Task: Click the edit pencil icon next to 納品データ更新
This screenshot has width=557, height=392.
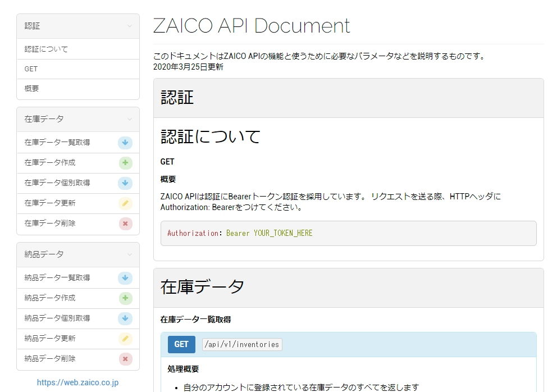Action: pos(125,339)
